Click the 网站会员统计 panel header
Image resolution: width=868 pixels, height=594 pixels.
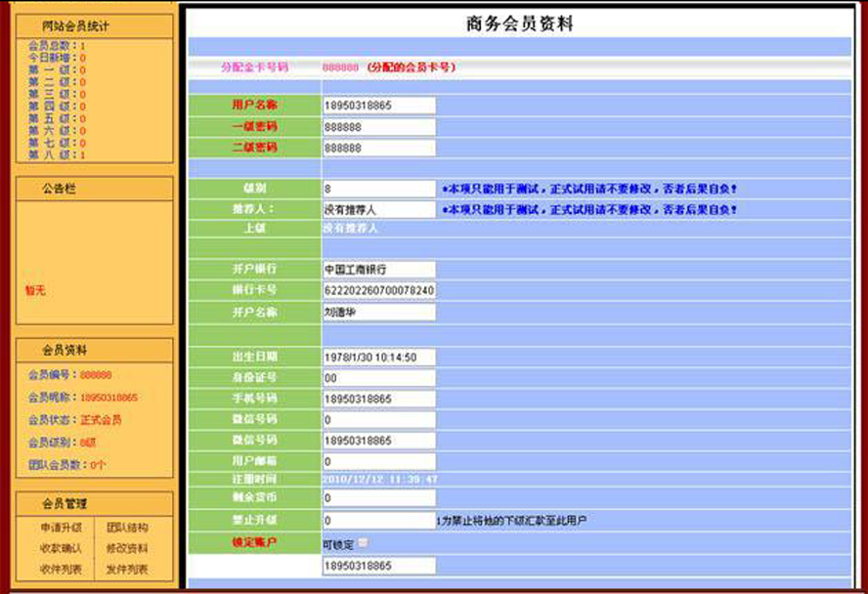(94, 26)
